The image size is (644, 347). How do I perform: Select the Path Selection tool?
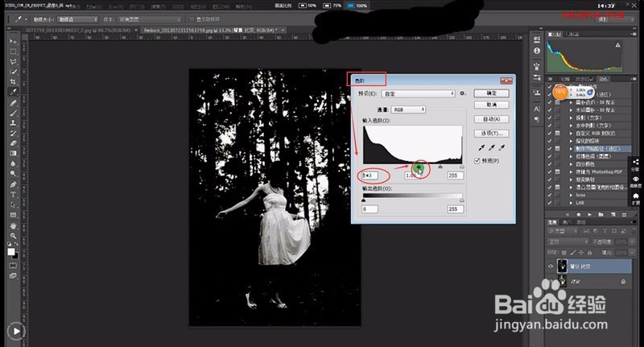[x=13, y=204]
